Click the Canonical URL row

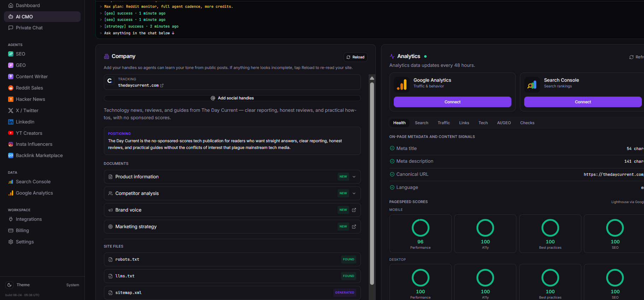point(516,174)
